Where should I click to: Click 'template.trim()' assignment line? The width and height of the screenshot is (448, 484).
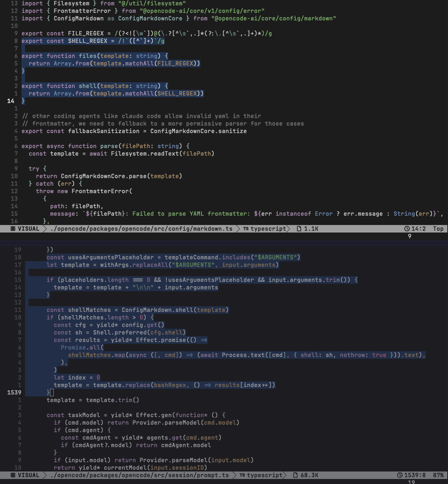93,400
